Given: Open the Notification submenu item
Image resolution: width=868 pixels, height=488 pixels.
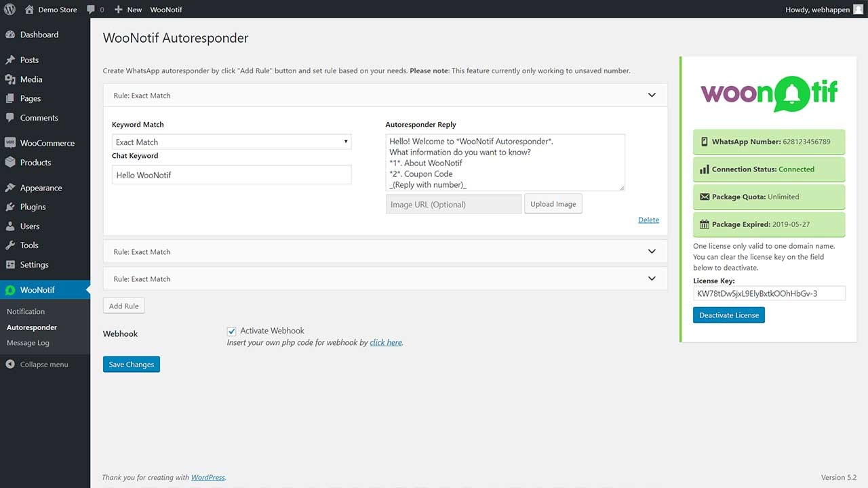Looking at the screenshot, I should pos(26,312).
